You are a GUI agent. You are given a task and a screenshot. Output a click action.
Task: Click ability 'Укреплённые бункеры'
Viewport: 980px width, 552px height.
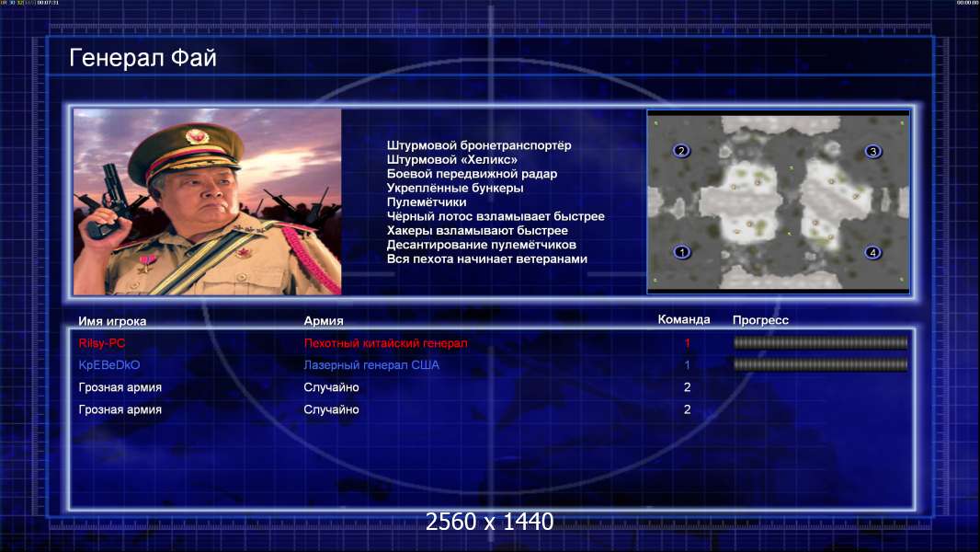[x=455, y=188]
